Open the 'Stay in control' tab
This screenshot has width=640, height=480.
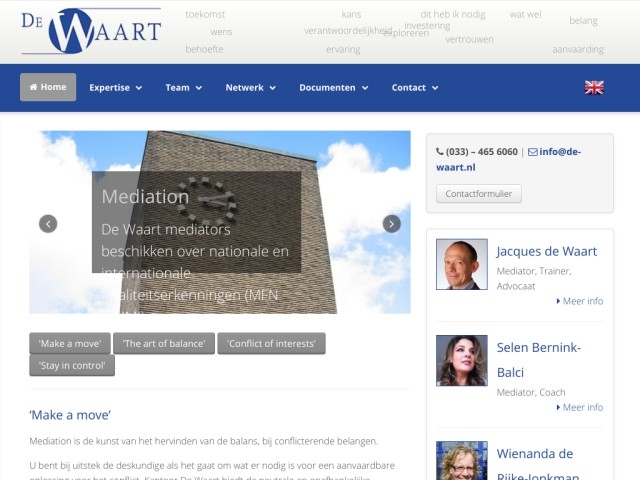pyautogui.click(x=72, y=366)
